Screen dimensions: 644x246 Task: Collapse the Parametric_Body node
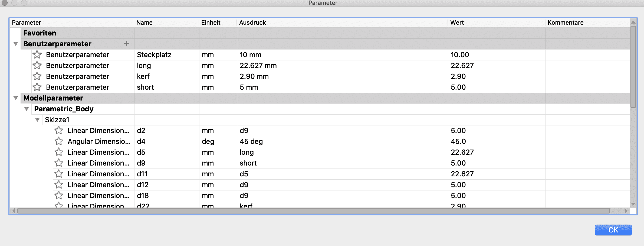point(27,109)
